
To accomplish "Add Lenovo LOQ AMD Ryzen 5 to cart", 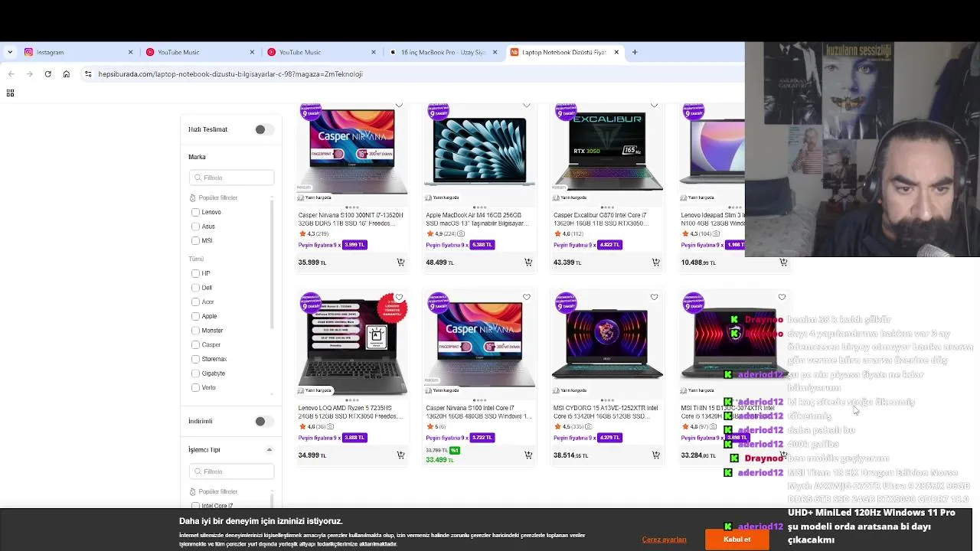I will tap(400, 455).
